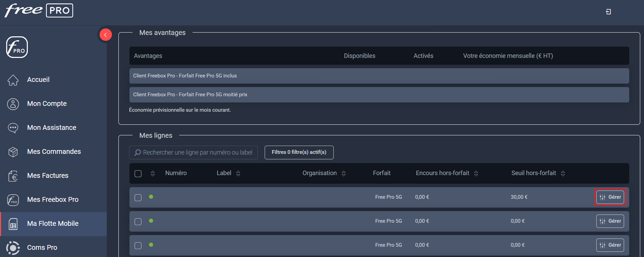The image size is (644, 257).
Task: Click the Accueil house icon
Action: tap(13, 80)
